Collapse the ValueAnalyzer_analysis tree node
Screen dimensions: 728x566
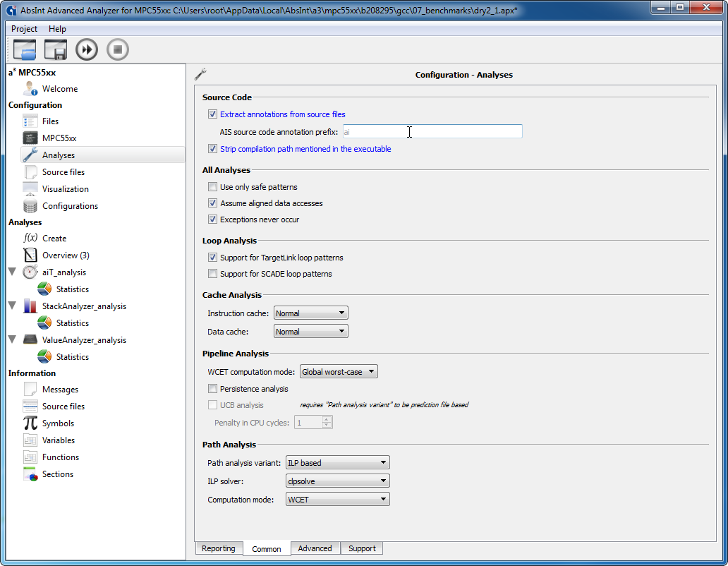click(13, 339)
